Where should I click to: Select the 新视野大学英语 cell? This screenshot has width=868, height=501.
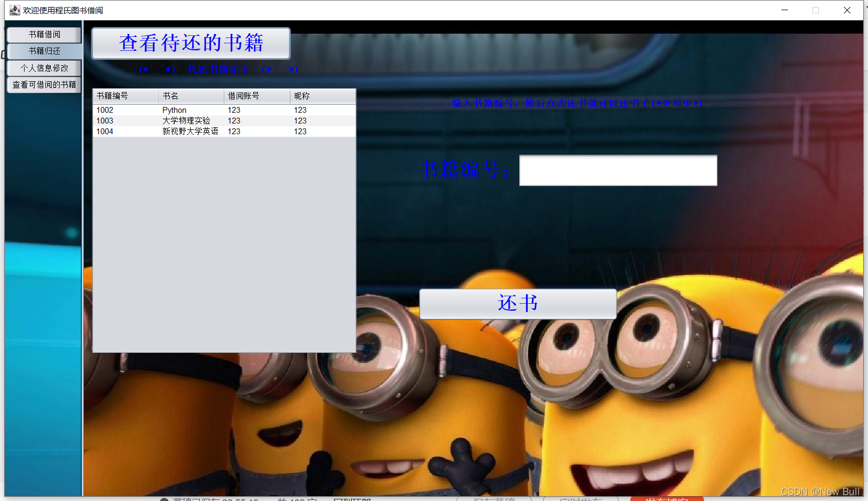point(191,132)
